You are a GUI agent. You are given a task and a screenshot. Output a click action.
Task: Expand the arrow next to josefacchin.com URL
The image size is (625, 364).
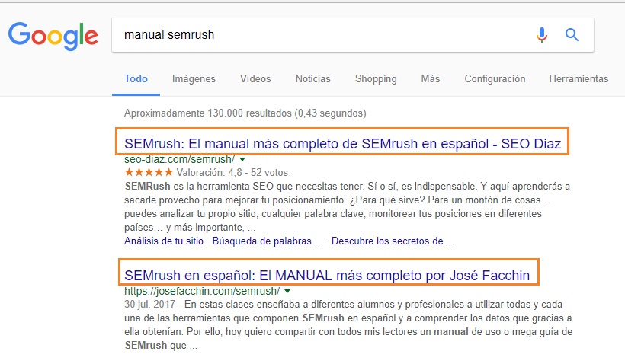287,291
